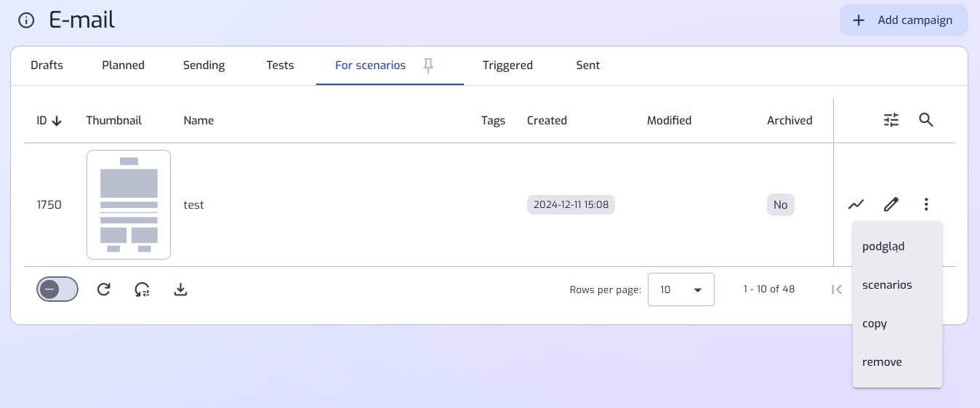Open the three-dot more options menu
The height and width of the screenshot is (408, 980).
(x=925, y=204)
